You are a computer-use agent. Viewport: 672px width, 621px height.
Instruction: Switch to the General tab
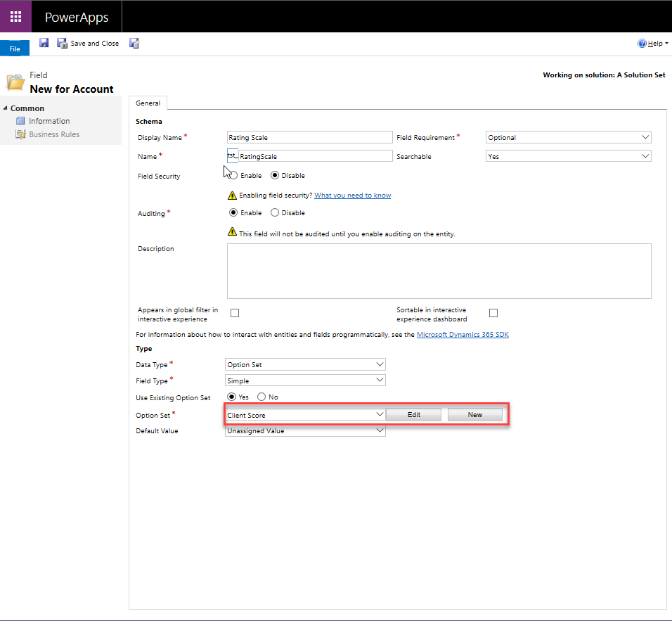pyautogui.click(x=148, y=103)
